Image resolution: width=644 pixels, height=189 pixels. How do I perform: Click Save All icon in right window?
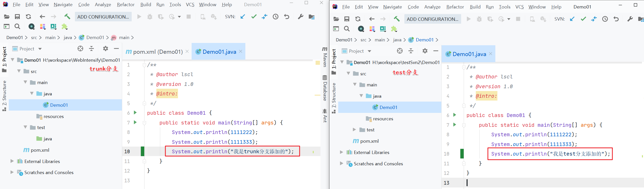(347, 19)
